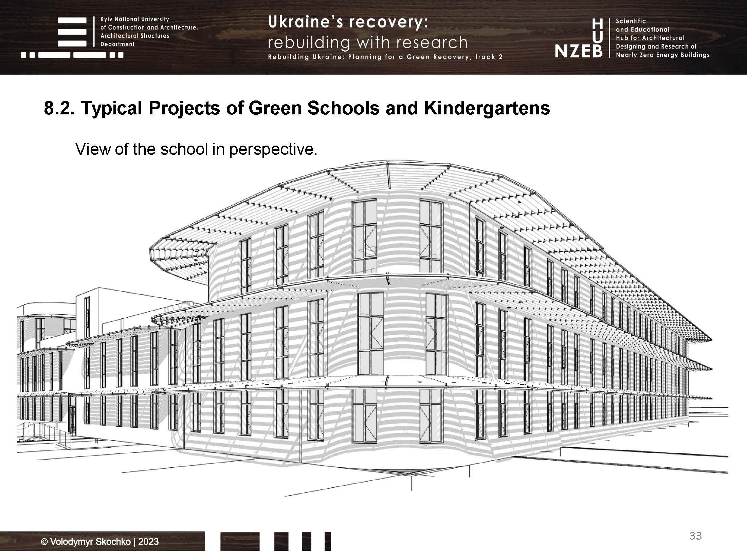Viewport: 747px width, 560px height.
Task: Click the "Rebuilding Ukraine: Planning for a Green Recovery" line
Action: click(x=385, y=57)
